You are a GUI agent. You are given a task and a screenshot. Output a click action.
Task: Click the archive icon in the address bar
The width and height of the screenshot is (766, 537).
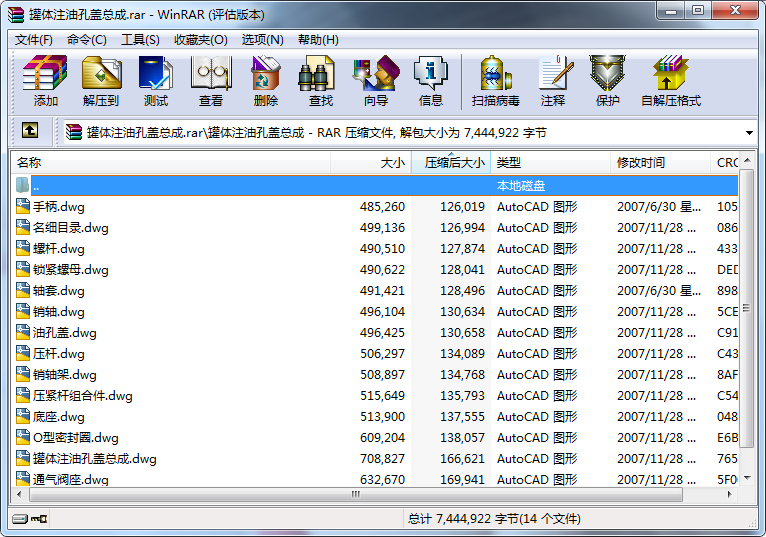(x=74, y=132)
